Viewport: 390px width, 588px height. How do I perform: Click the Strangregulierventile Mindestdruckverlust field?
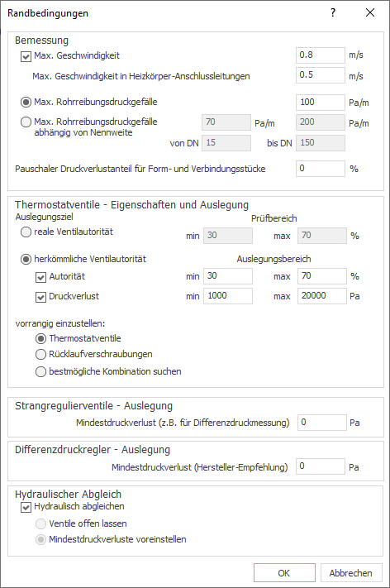[322, 423]
